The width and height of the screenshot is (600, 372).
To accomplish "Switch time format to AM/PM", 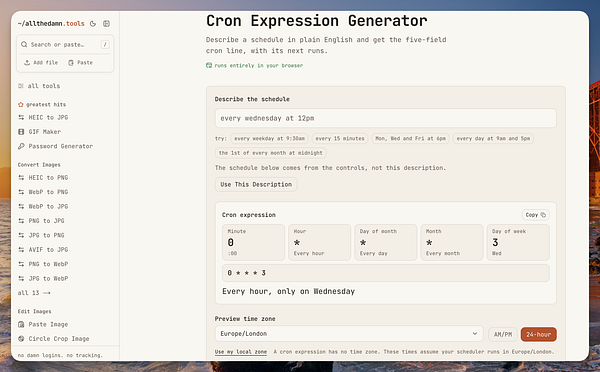I will click(x=503, y=334).
